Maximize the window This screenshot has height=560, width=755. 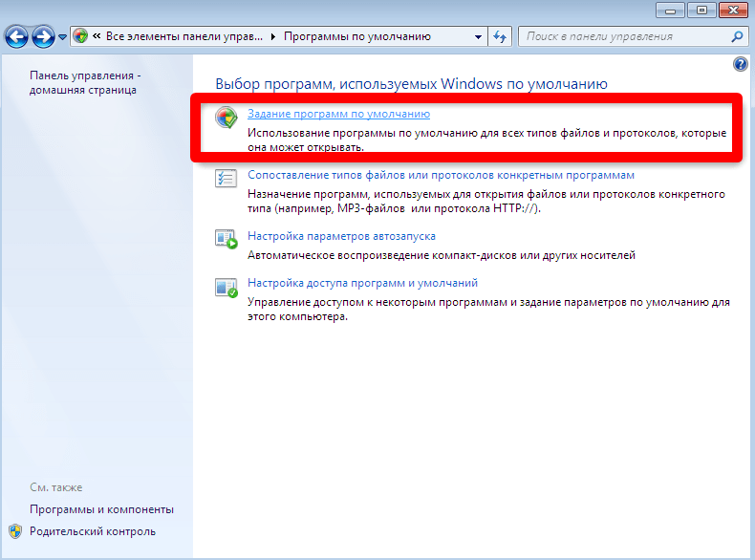click(701, 11)
